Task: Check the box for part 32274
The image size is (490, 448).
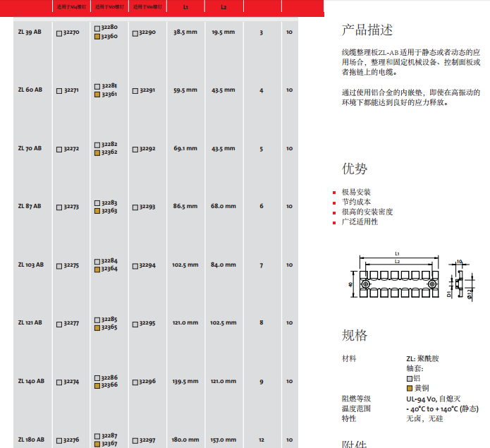Action: click(x=59, y=382)
